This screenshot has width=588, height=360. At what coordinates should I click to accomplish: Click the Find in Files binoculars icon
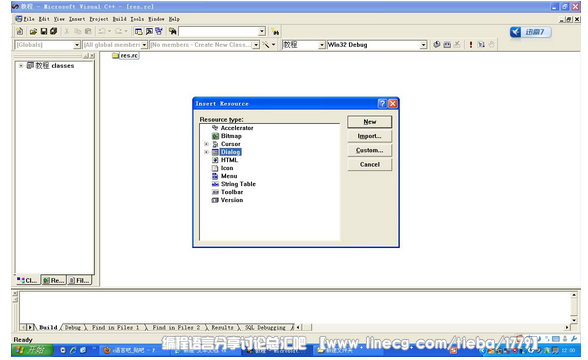point(172,32)
